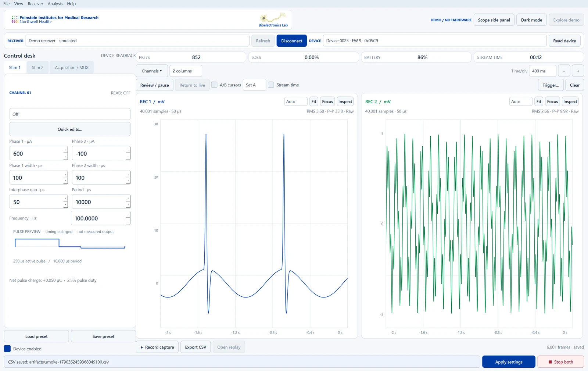Click the REC 1 waveform plot area
Image resolution: width=588 pixels, height=371 pixels.
coord(254,224)
